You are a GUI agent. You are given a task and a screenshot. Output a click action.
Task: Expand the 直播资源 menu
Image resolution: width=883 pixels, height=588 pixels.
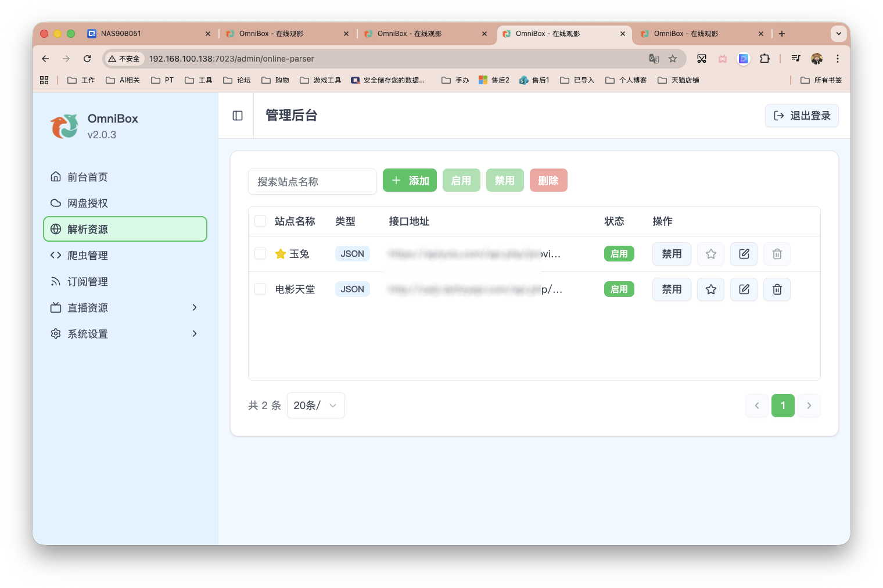[x=87, y=307]
